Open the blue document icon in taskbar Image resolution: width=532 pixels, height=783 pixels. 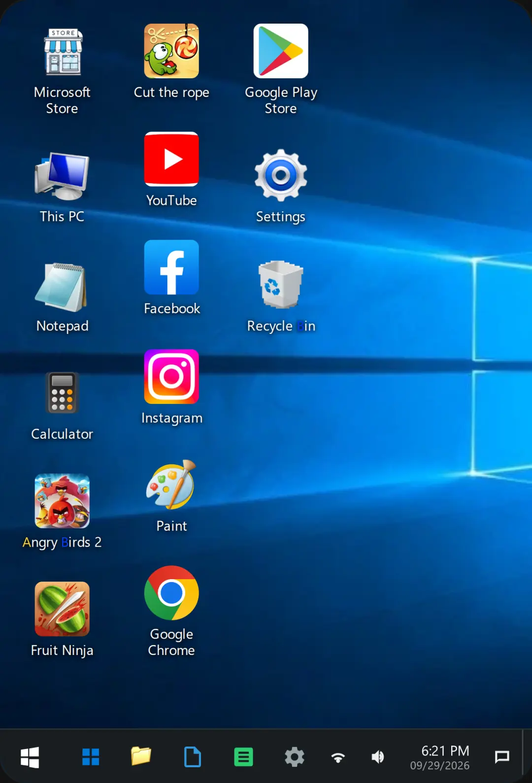tap(193, 757)
